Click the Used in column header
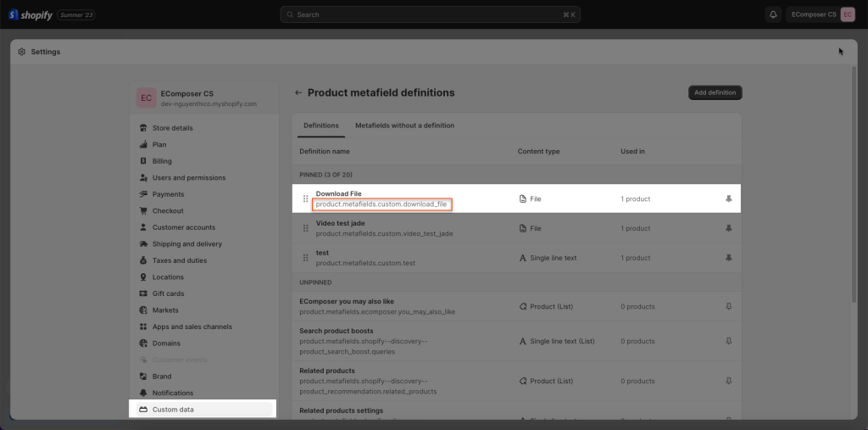The height and width of the screenshot is (430, 868). pyautogui.click(x=632, y=151)
